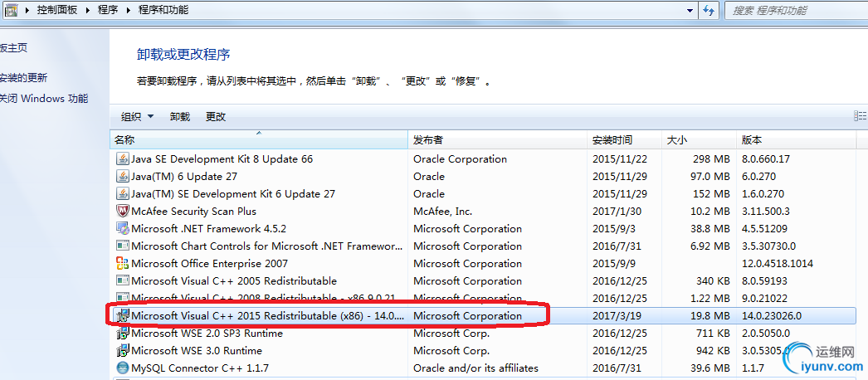Click install date 2017/1/30 cell
868x380 pixels.
tap(617, 212)
